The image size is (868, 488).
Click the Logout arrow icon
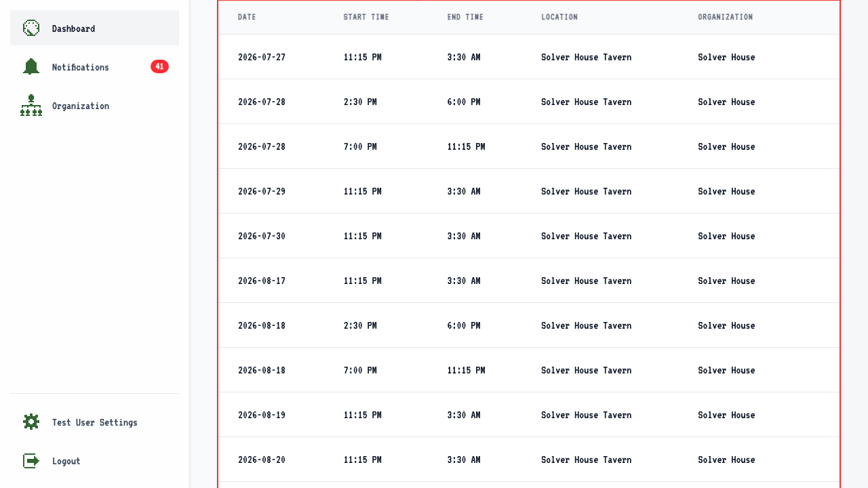[x=31, y=460]
